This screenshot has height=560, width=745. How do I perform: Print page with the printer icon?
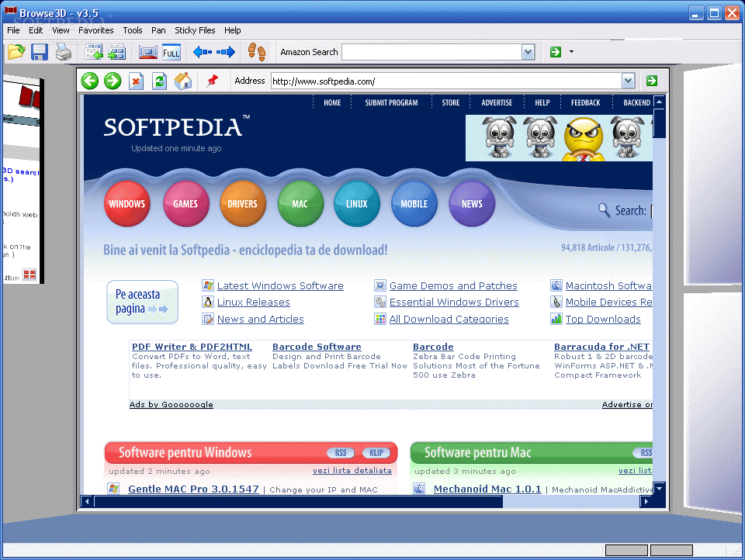click(63, 52)
